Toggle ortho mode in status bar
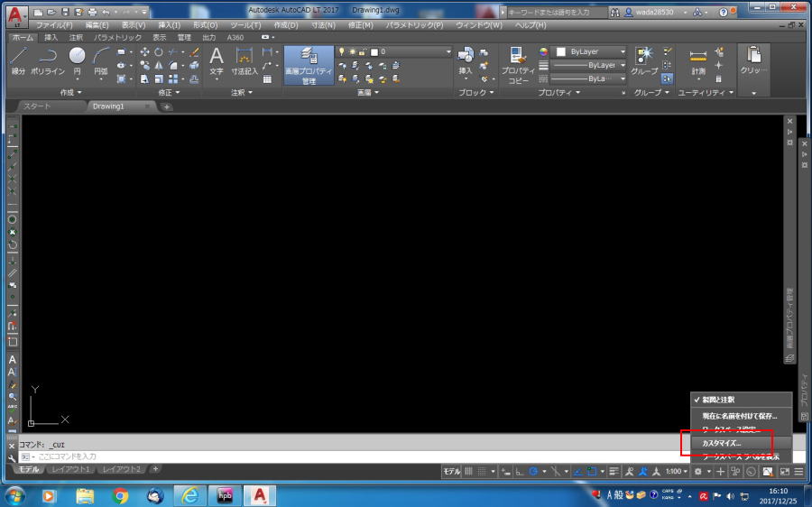Viewport: 812px width, 507px height. [x=520, y=471]
